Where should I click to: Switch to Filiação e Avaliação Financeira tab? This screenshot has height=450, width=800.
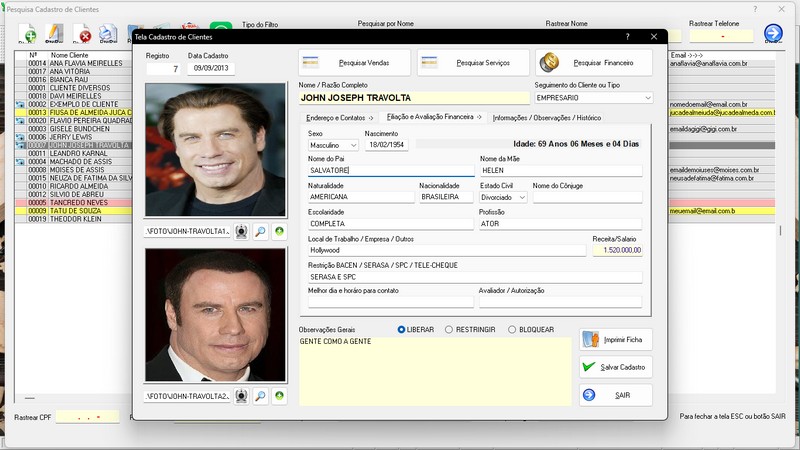tap(434, 117)
